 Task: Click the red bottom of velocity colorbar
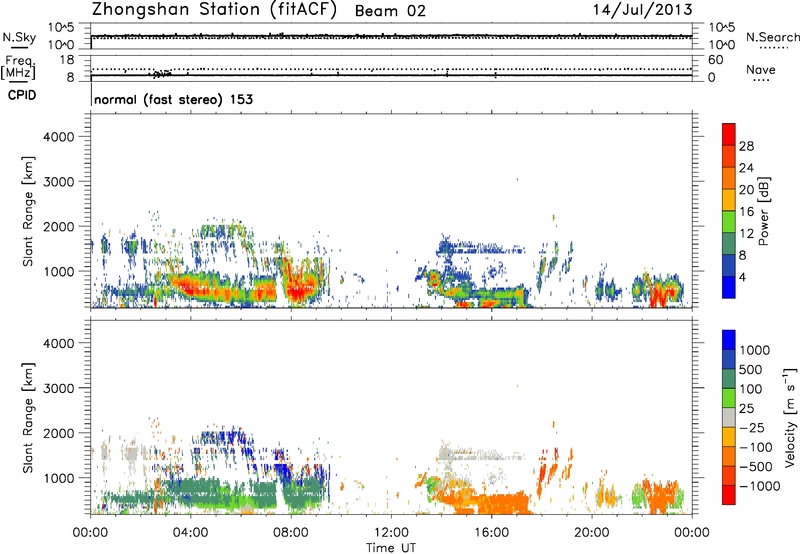pos(729,495)
